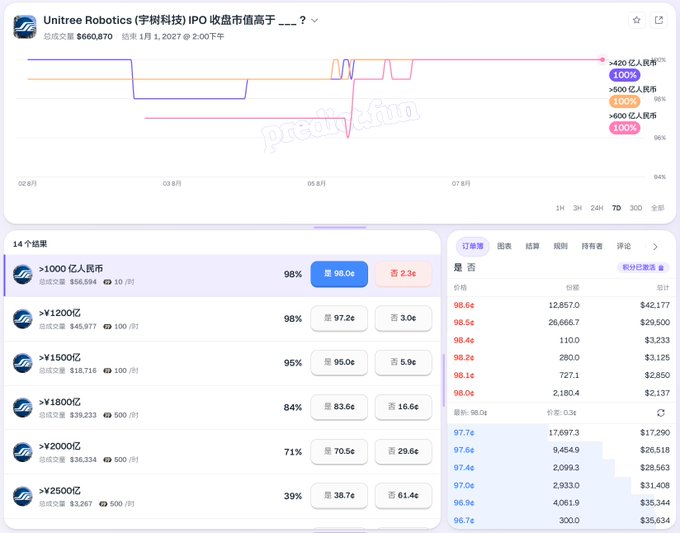680x533 pixels.
Task: Select the >1000 亿人民币 outcome row icon
Action: coord(23,275)
